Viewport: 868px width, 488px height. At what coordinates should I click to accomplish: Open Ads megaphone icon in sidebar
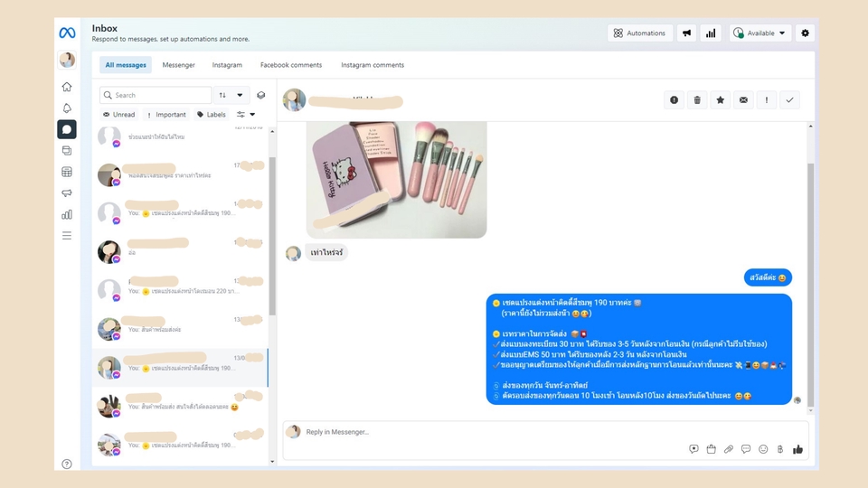[x=67, y=193]
